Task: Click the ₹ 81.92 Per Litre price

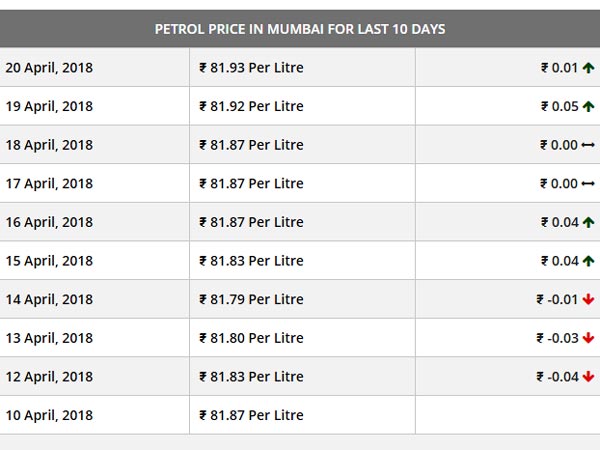Action: click(251, 106)
